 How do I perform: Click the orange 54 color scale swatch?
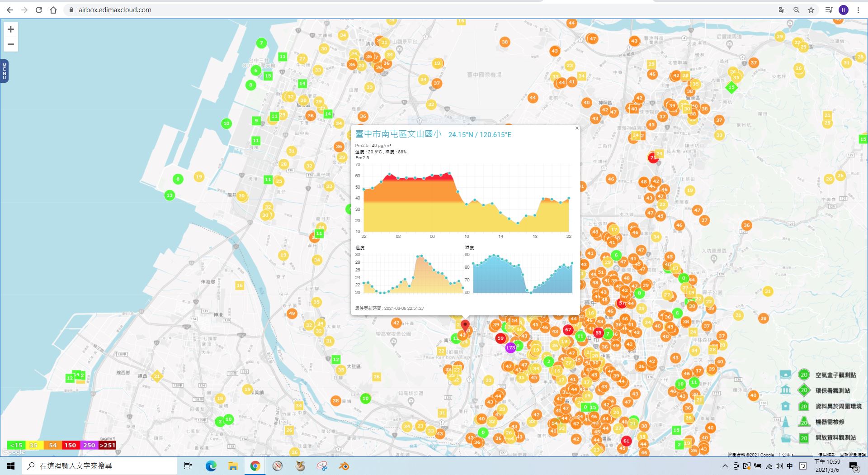[52, 445]
